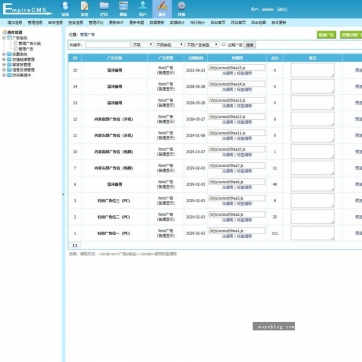Click the remark textarea in row ID 13
The height and width of the screenshot is (362, 362).
click(313, 103)
